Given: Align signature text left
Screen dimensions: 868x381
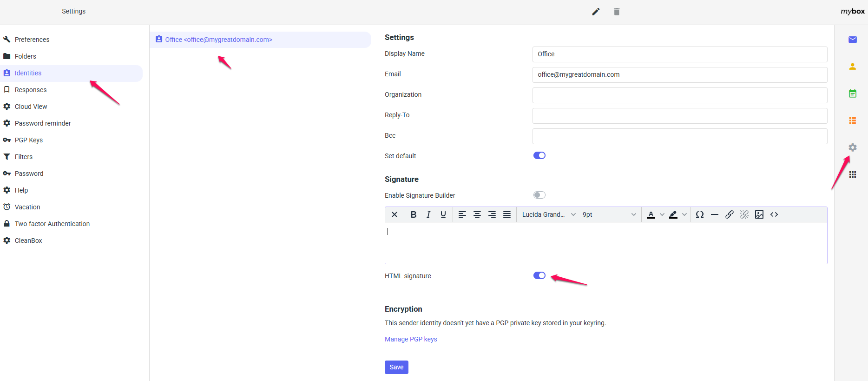Looking at the screenshot, I should point(462,214).
